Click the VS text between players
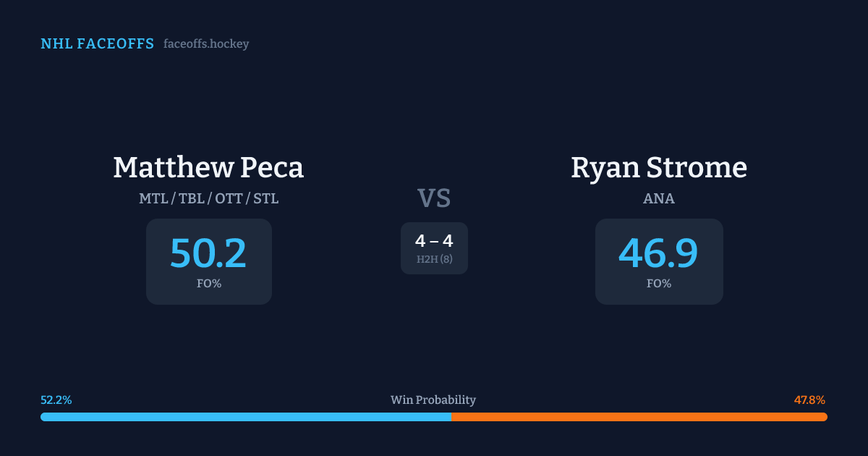The width and height of the screenshot is (868, 456). [434, 198]
